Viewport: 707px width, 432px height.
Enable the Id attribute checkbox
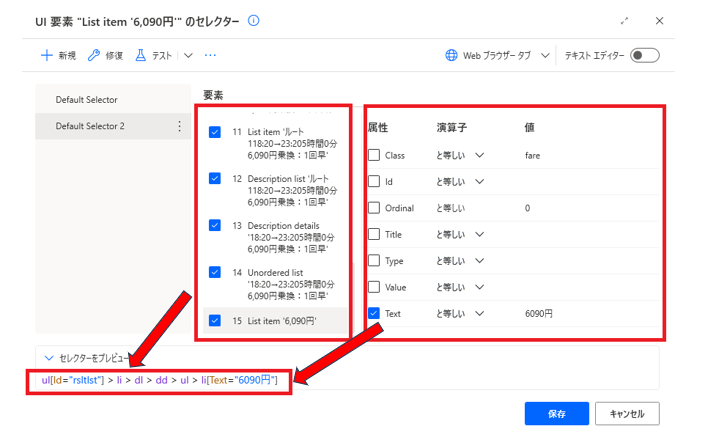pyautogui.click(x=374, y=181)
